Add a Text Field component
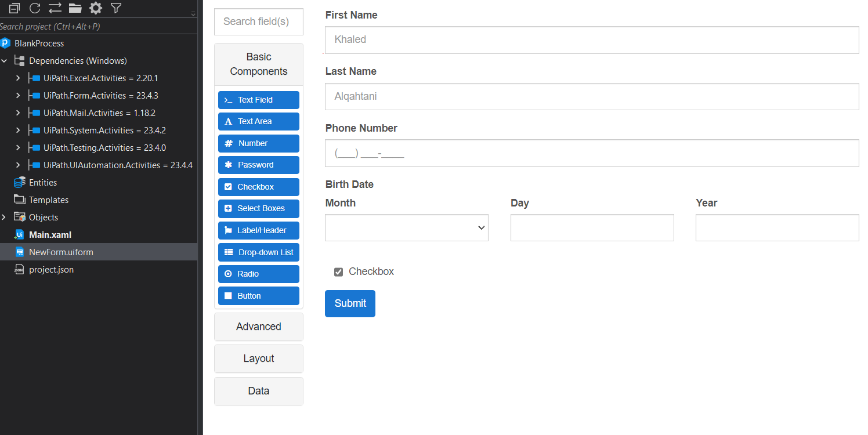The width and height of the screenshot is (868, 435). [x=258, y=100]
